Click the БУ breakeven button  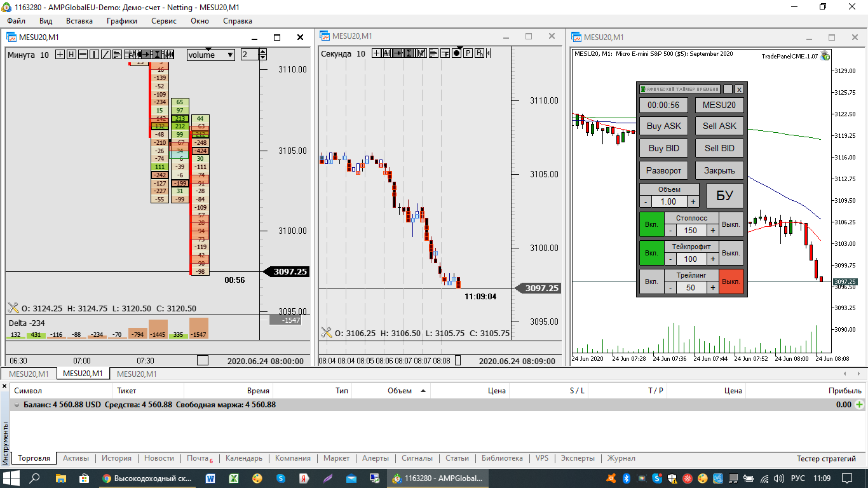[725, 196]
